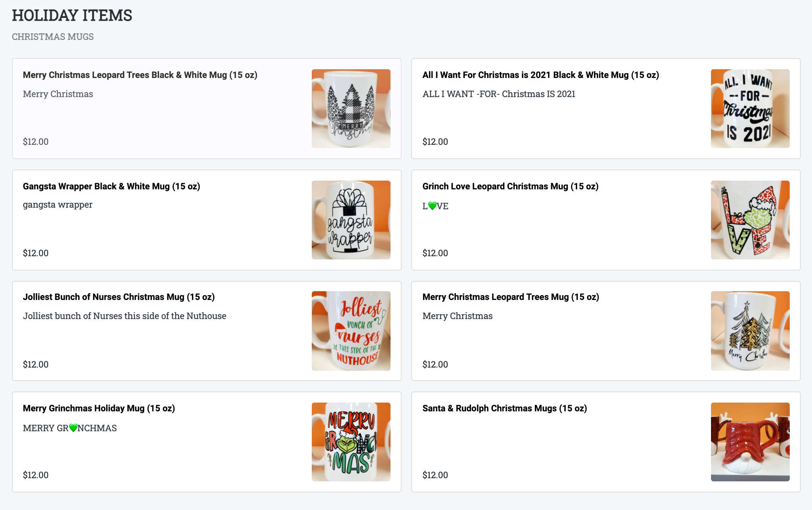Select Jolliest Bunch of Nurses Christmas Mug title
Viewport: 812px width, 510px height.
pyautogui.click(x=118, y=297)
